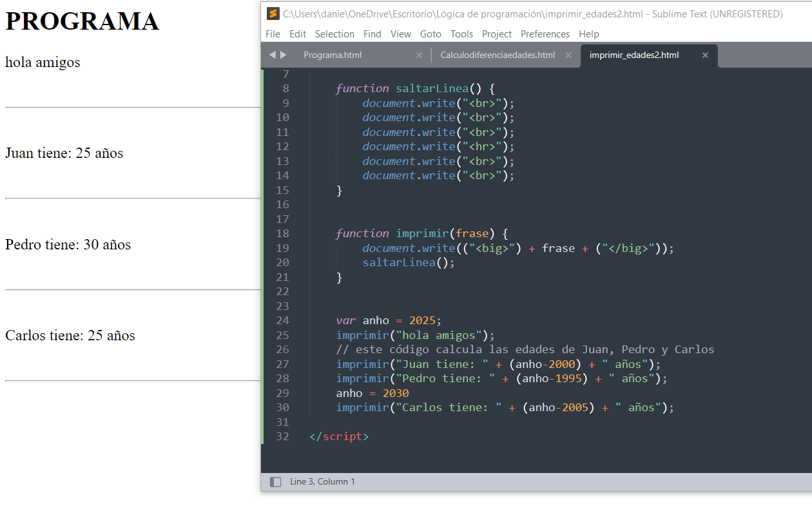Image resolution: width=812 pixels, height=522 pixels.
Task: Click the next tab arrow in tab bar
Action: 284,55
